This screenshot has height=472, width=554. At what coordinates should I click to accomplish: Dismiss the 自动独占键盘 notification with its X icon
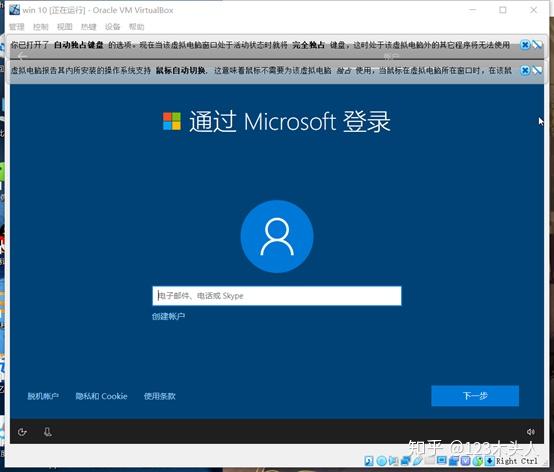[525, 45]
